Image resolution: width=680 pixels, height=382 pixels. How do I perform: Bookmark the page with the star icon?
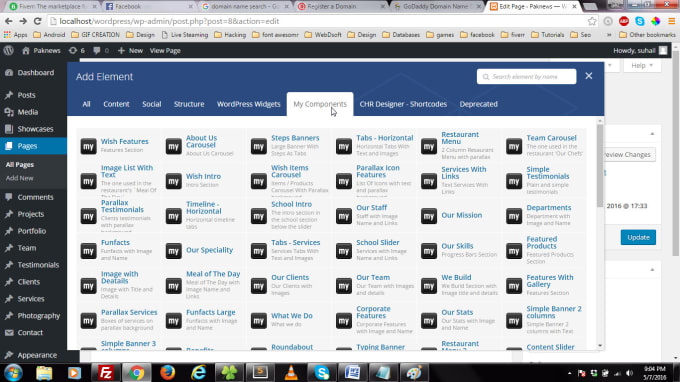(592, 21)
